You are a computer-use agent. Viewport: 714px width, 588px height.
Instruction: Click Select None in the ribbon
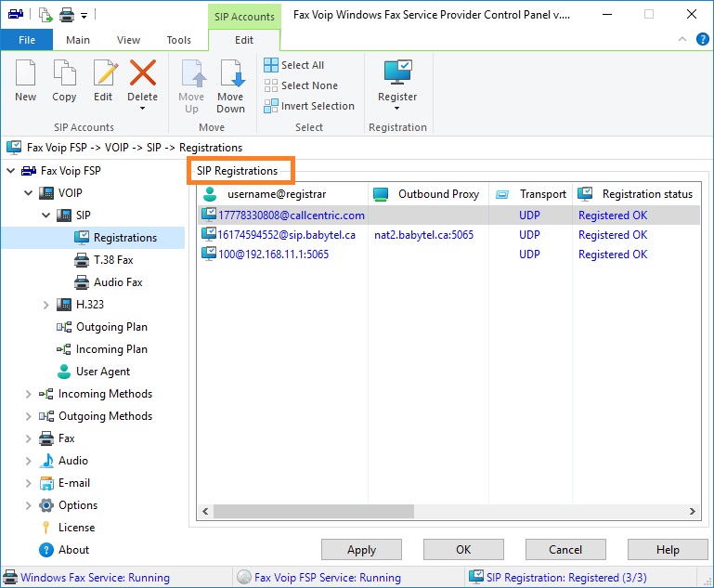301,85
